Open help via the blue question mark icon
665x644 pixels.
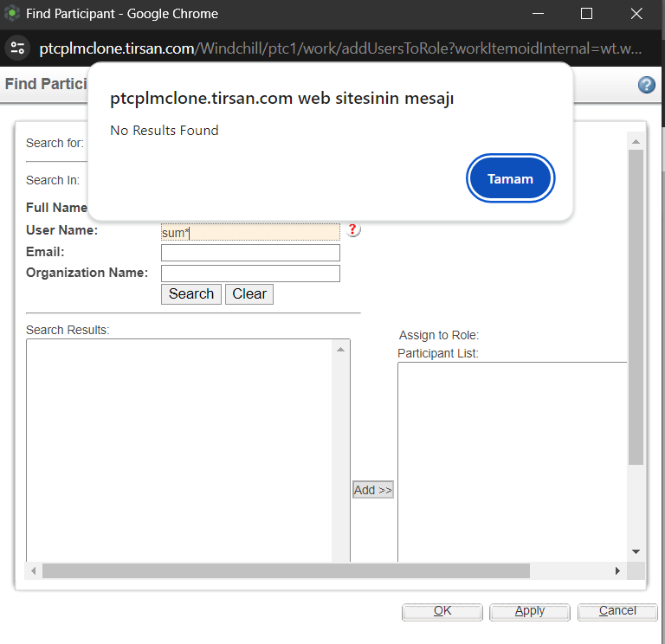646,85
